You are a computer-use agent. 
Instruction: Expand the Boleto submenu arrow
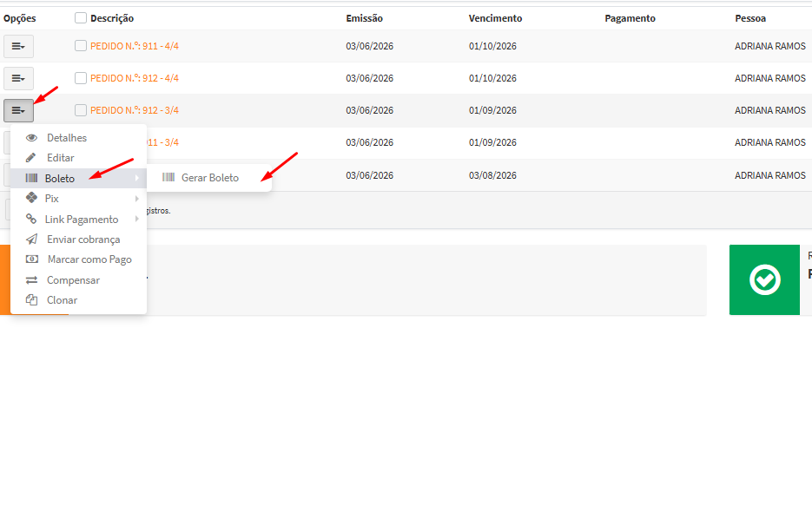[x=137, y=178]
